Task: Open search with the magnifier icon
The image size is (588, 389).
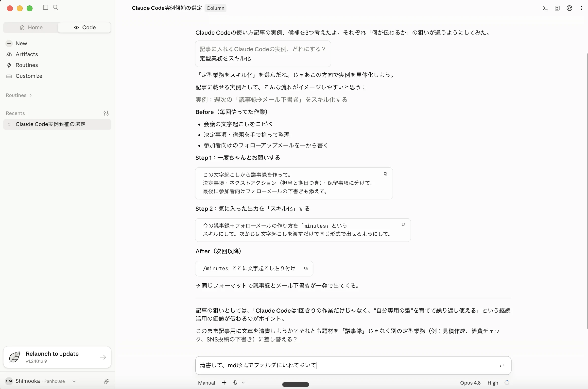Action: click(56, 7)
